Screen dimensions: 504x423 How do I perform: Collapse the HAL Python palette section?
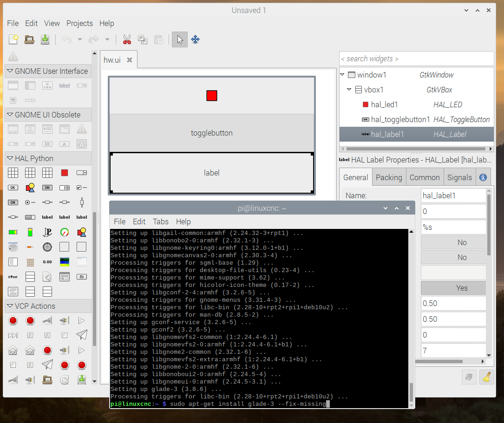48,158
